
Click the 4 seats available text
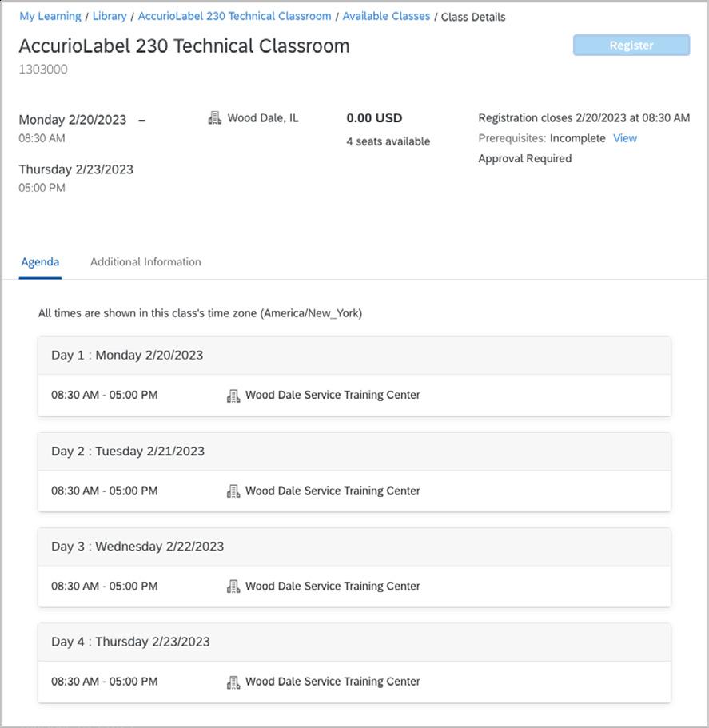[x=388, y=141]
